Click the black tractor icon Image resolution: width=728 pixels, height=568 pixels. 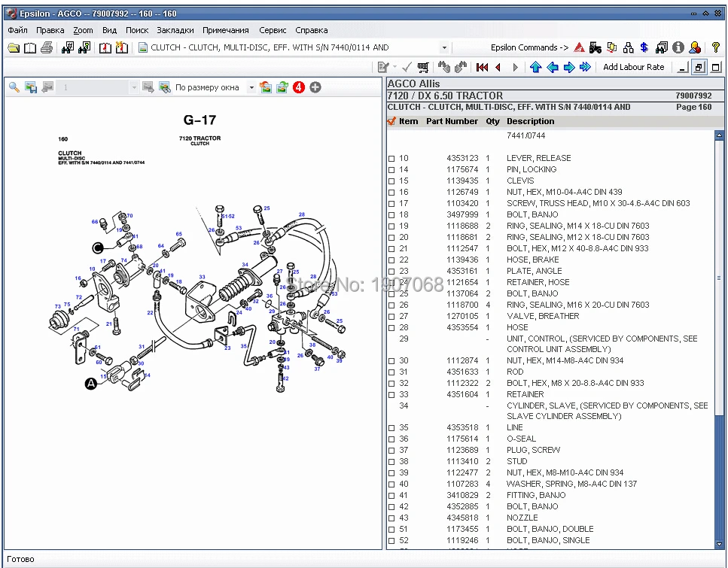[595, 47]
